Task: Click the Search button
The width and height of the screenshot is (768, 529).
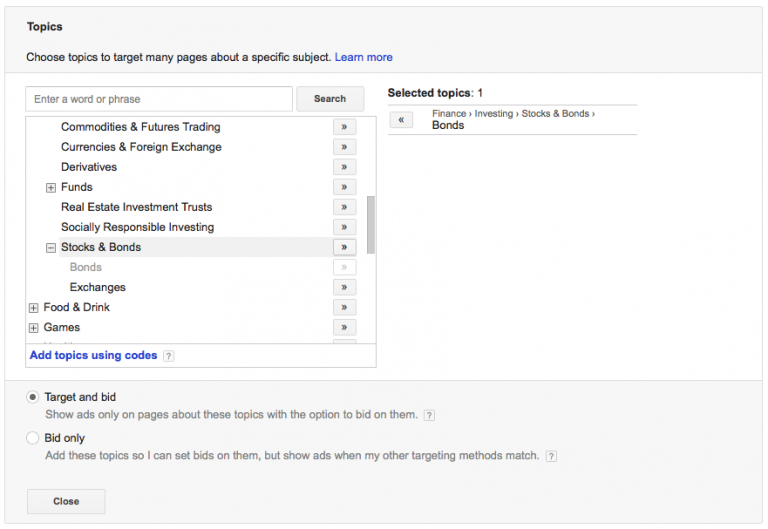Action: [329, 99]
